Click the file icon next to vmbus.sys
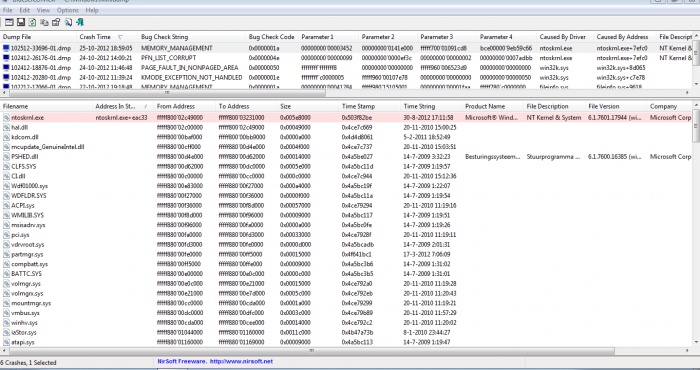The image size is (700, 370). click(x=6, y=313)
